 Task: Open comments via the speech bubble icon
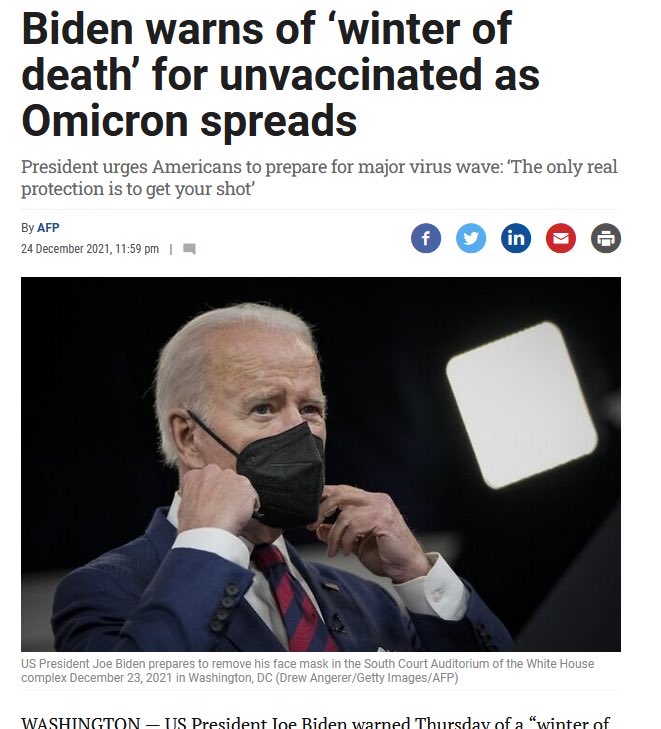(x=189, y=249)
